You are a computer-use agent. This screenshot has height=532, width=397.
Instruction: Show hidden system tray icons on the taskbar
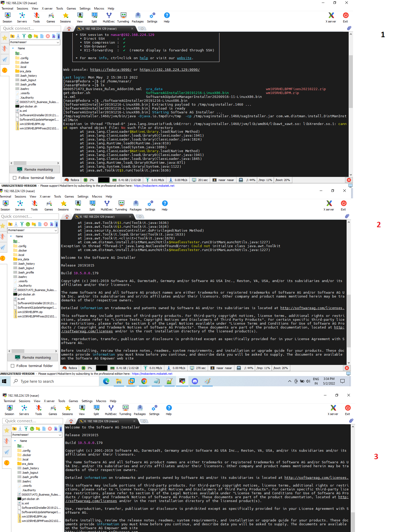coord(289,381)
